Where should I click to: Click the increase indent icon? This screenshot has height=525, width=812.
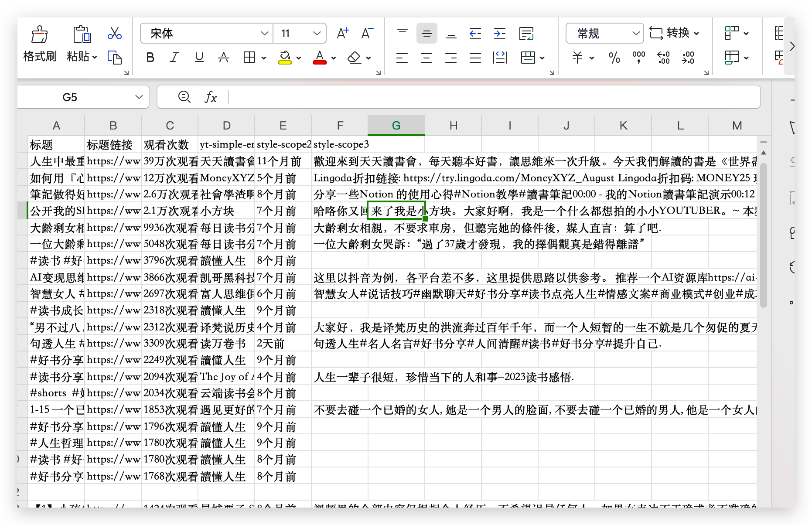click(500, 33)
